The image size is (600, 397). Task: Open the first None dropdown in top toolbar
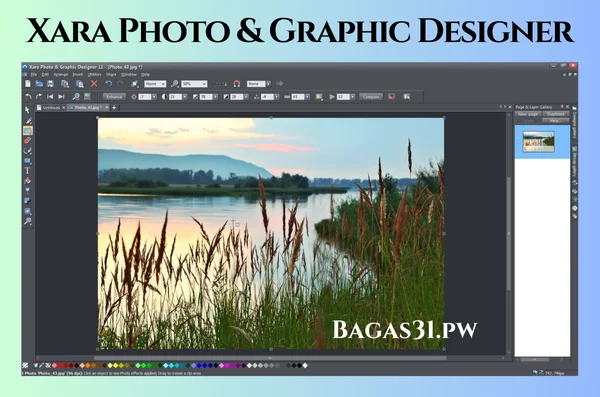[163, 83]
